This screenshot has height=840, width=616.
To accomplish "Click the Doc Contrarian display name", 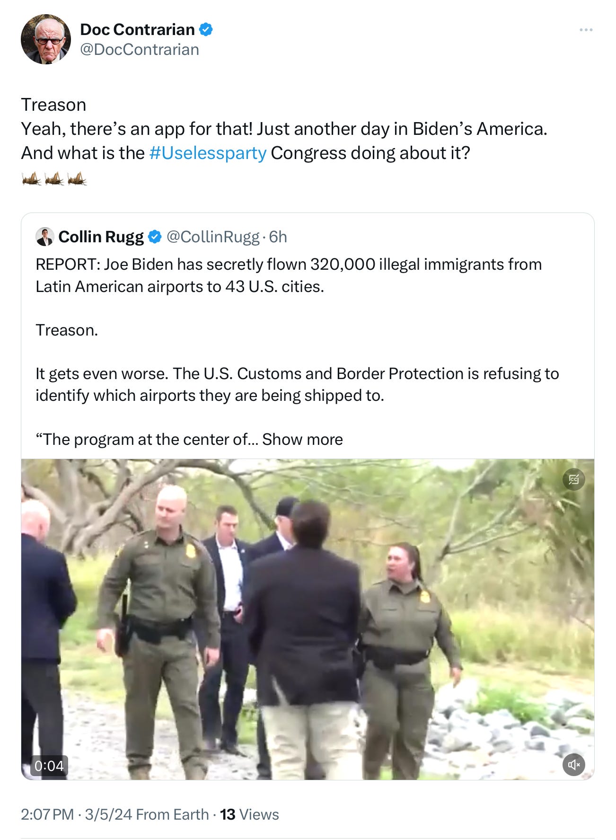I will point(137,29).
